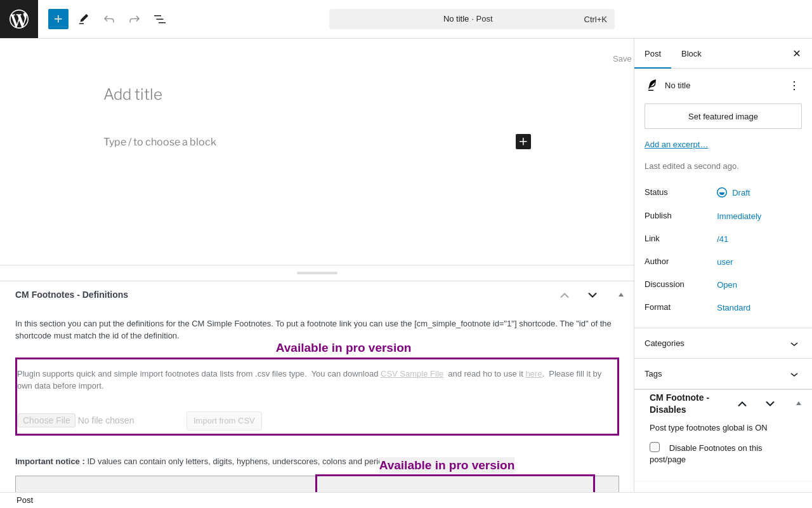Move CM Footnote Disables panel down
Image resolution: width=812 pixels, height=508 pixels.
[x=770, y=404]
